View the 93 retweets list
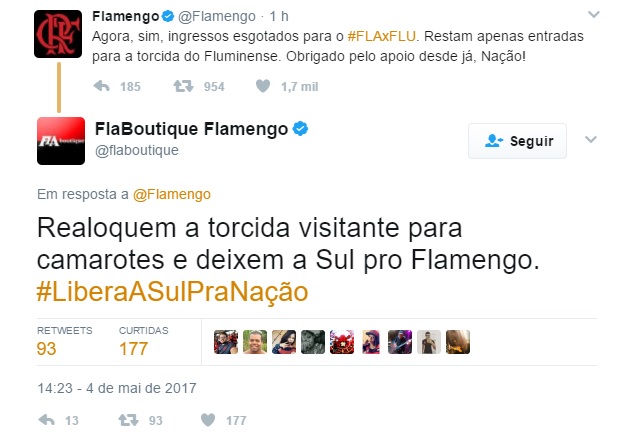 [64, 341]
